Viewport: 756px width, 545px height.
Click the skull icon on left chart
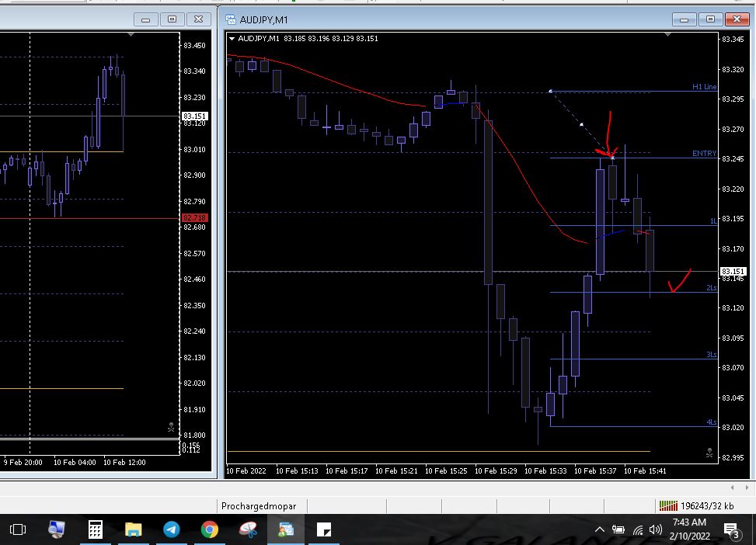tap(171, 427)
